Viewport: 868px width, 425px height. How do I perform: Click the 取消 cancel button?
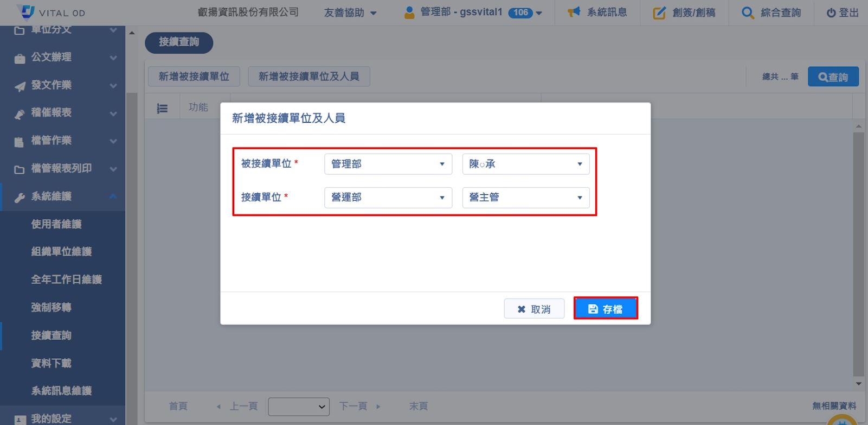(x=534, y=309)
